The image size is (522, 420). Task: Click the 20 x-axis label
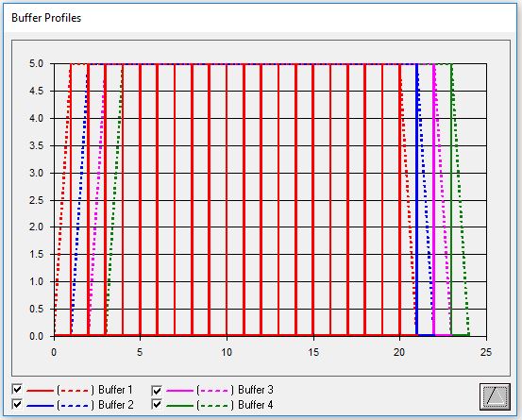coord(399,352)
